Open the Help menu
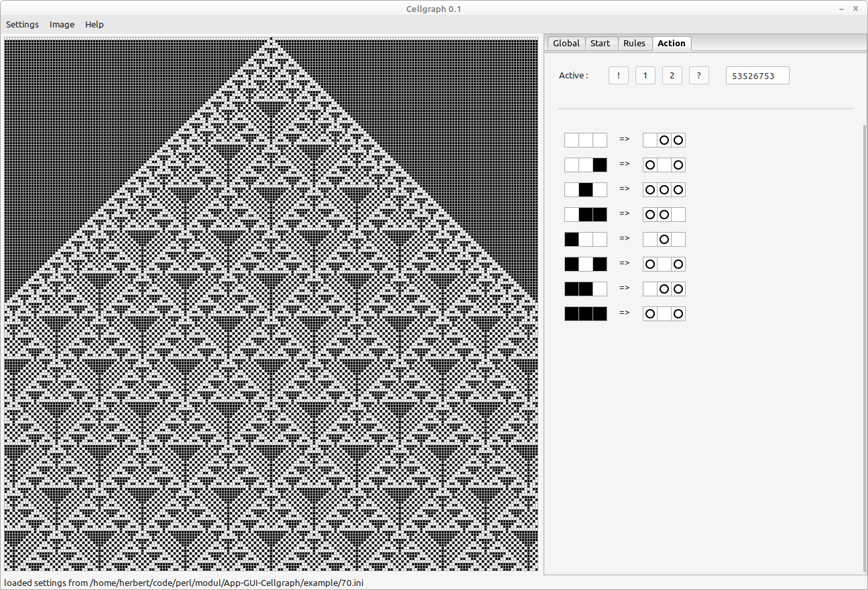Image resolution: width=868 pixels, height=590 pixels. pyautogui.click(x=95, y=24)
